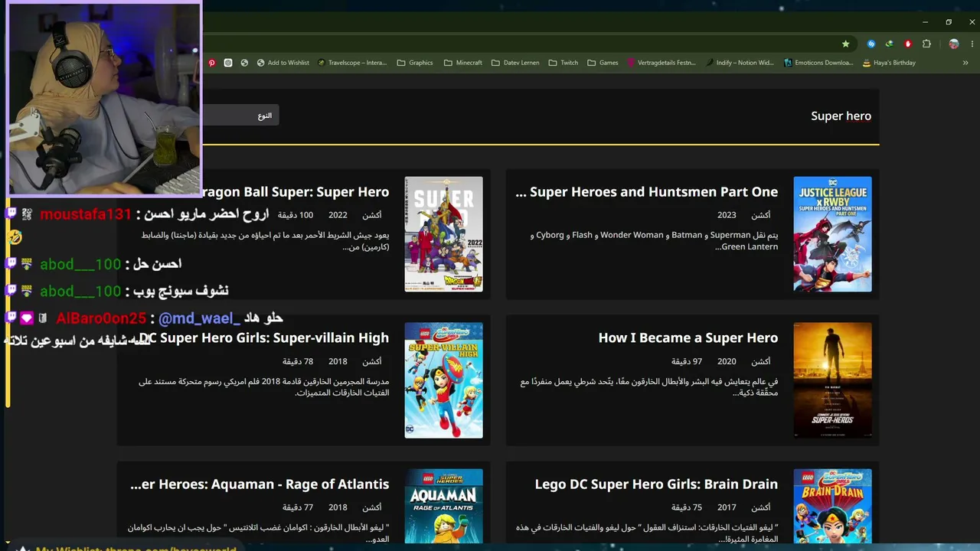980x551 pixels.
Task: Open the Add to Wishlist bookmark
Action: [x=283, y=63]
